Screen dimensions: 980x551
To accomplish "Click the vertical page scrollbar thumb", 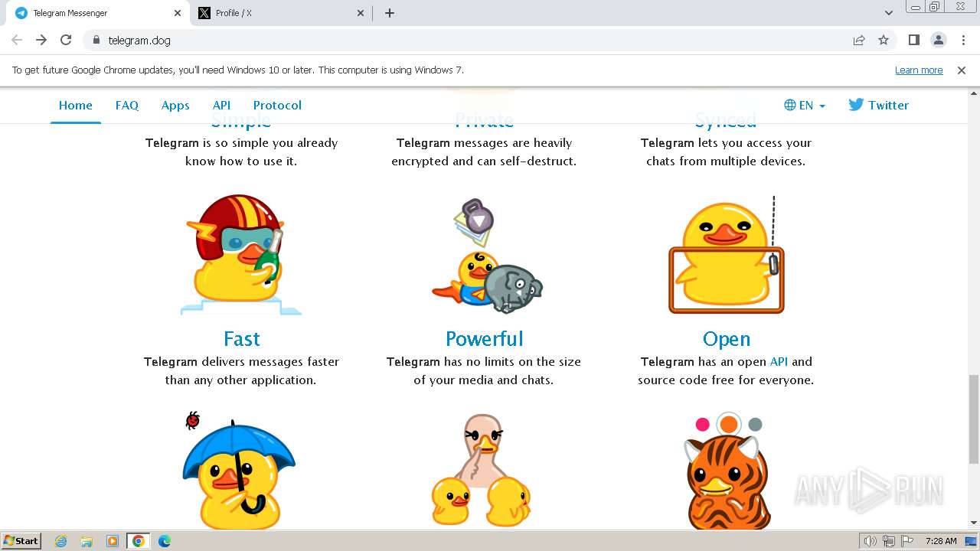I will [x=973, y=419].
